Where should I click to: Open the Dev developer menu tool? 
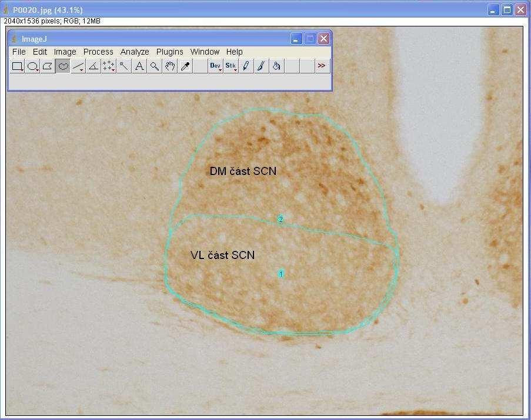click(215, 66)
